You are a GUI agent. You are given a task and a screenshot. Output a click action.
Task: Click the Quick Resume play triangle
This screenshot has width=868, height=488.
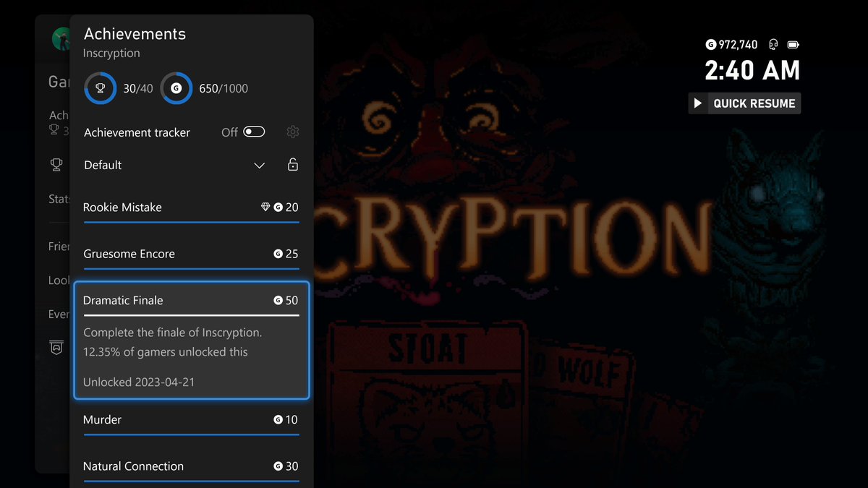click(x=698, y=103)
